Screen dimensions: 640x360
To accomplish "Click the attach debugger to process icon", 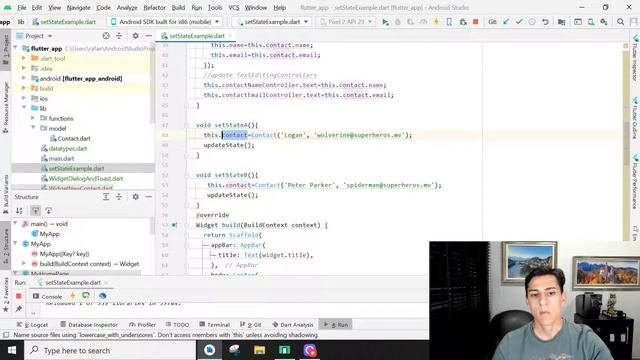I will 462,22.
